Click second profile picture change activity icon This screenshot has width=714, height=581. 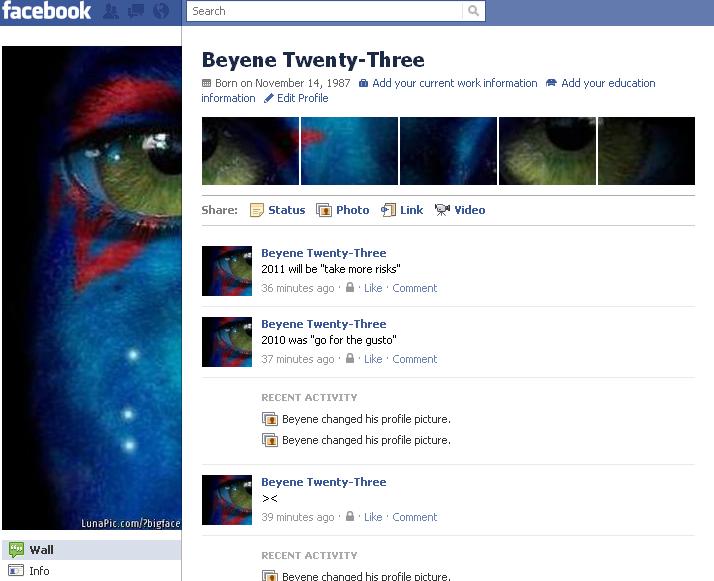(270, 440)
